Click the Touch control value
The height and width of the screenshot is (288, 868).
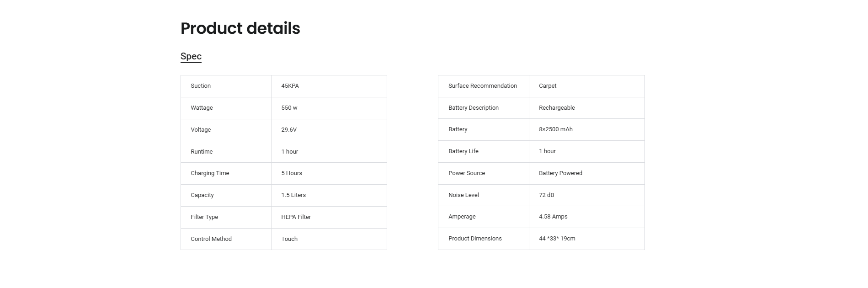pyautogui.click(x=289, y=239)
